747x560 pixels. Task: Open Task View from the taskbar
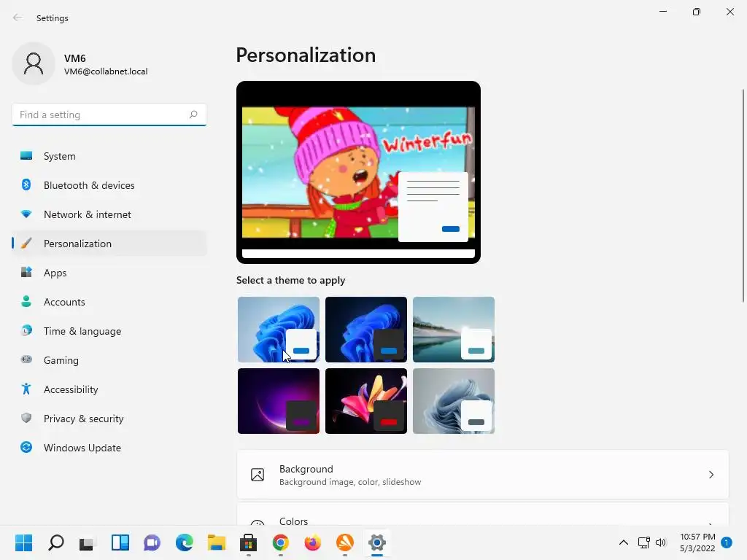(88, 542)
